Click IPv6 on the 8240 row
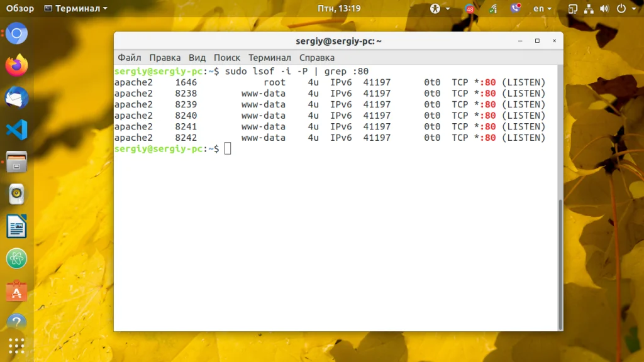 click(x=341, y=116)
